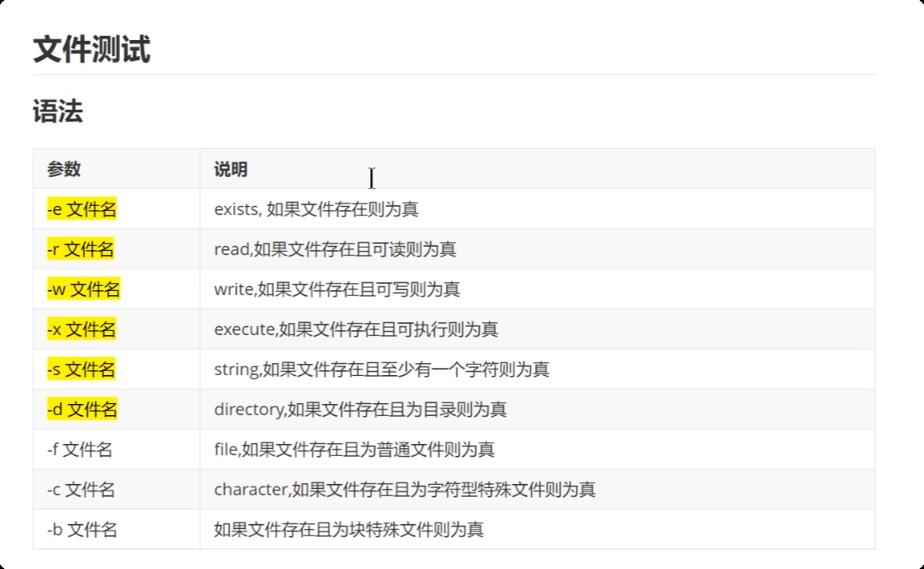The height and width of the screenshot is (569, 924).
Task: Click the exists description text
Action: coord(317,209)
